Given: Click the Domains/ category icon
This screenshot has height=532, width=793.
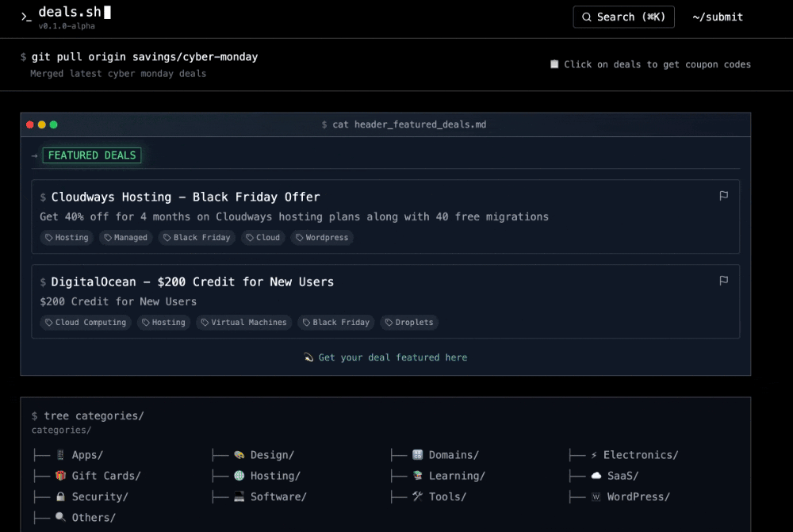Looking at the screenshot, I should pos(417,454).
